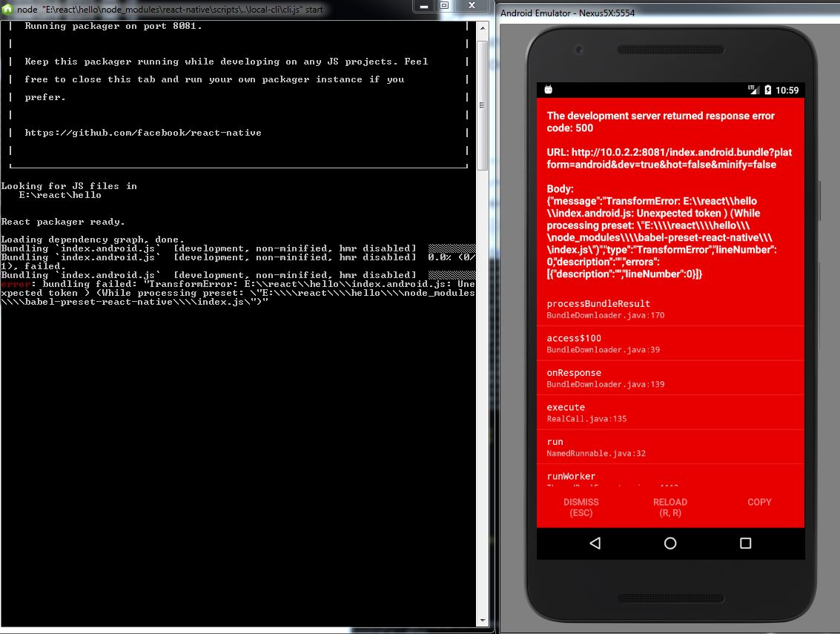
Task: Dismiss the red error screen
Action: coord(581,507)
